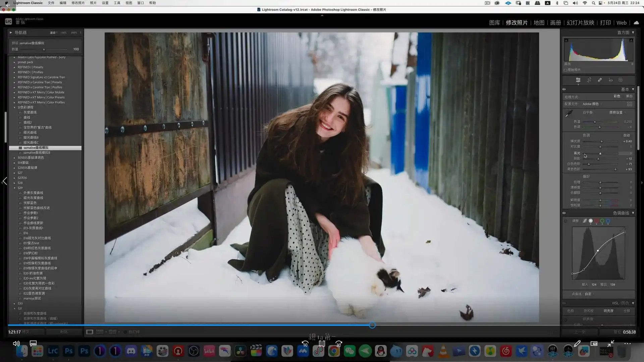This screenshot has height=362, width=644.
Task: Collapse the 色调曲线 panel triangle
Action: (633, 213)
